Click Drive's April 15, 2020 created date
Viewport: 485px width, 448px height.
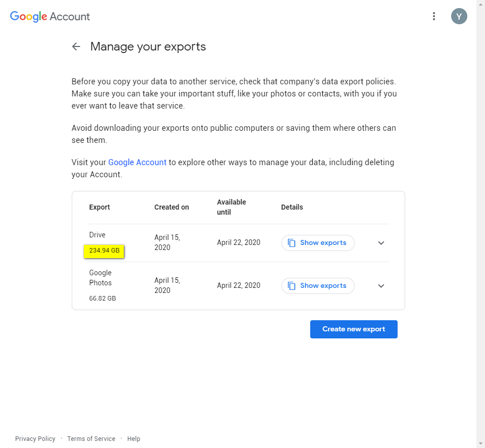click(167, 242)
